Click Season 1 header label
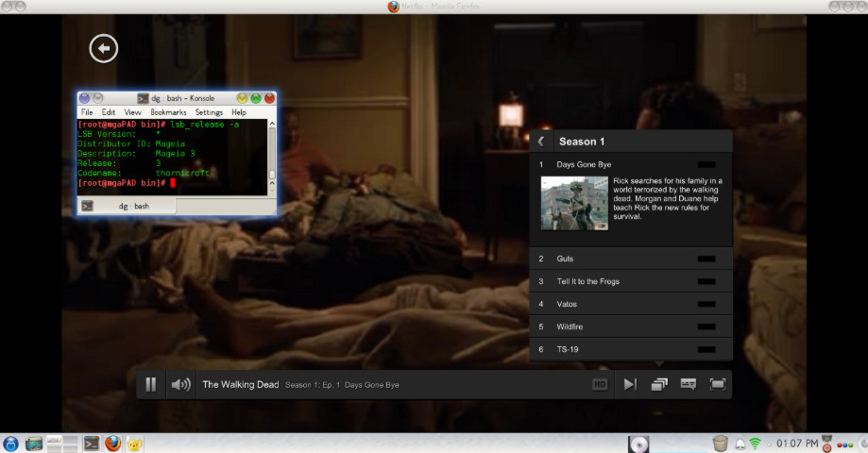The image size is (868, 453). pos(582,142)
